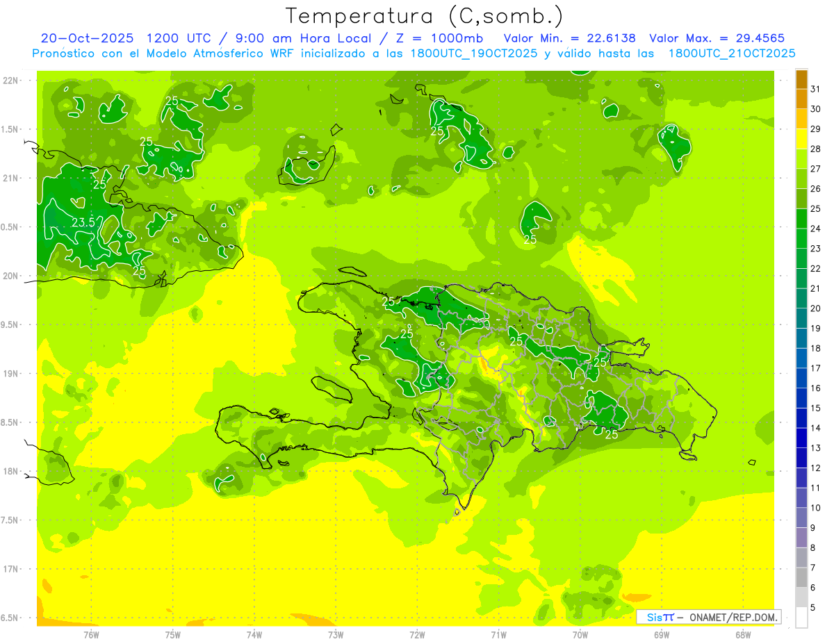Image resolution: width=834 pixels, height=644 pixels.
Task: Click the white swatch below the 5 label
Action: (x=801, y=617)
